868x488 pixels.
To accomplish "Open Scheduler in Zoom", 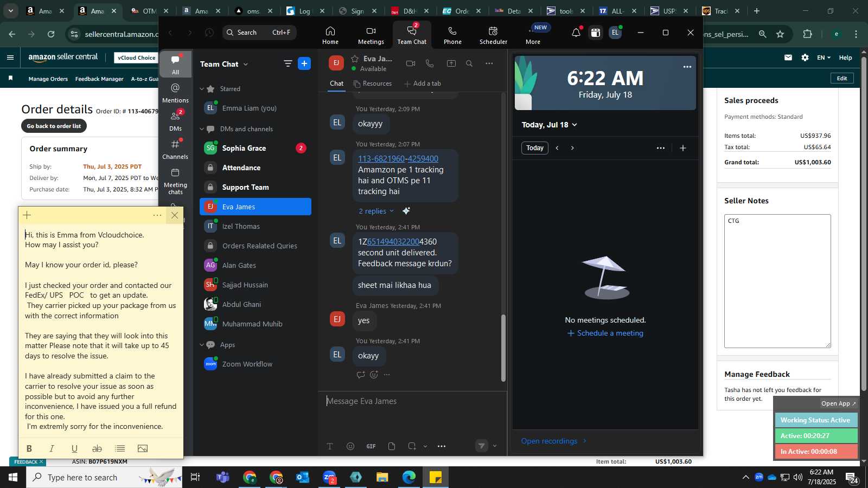I will click(493, 35).
